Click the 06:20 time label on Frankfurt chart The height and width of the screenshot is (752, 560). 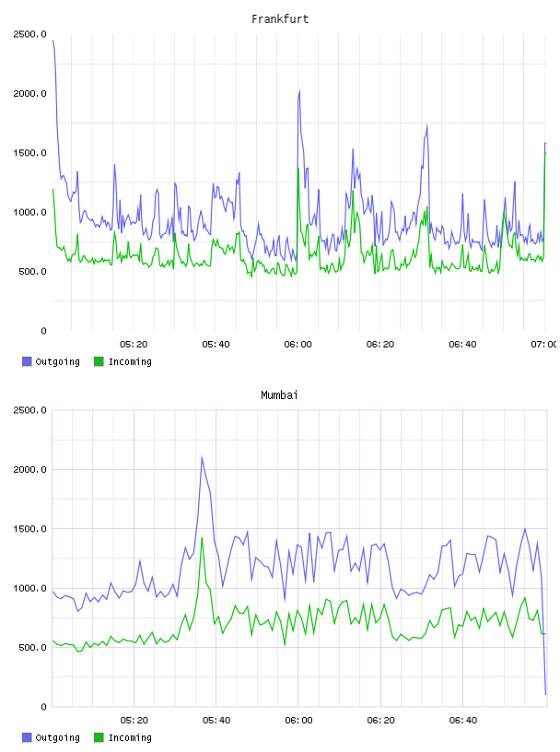380,345
